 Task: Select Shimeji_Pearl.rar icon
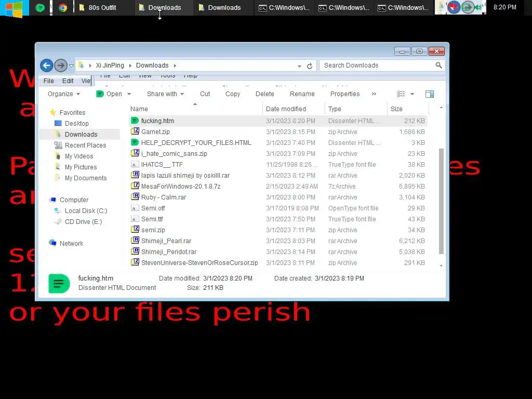point(135,241)
